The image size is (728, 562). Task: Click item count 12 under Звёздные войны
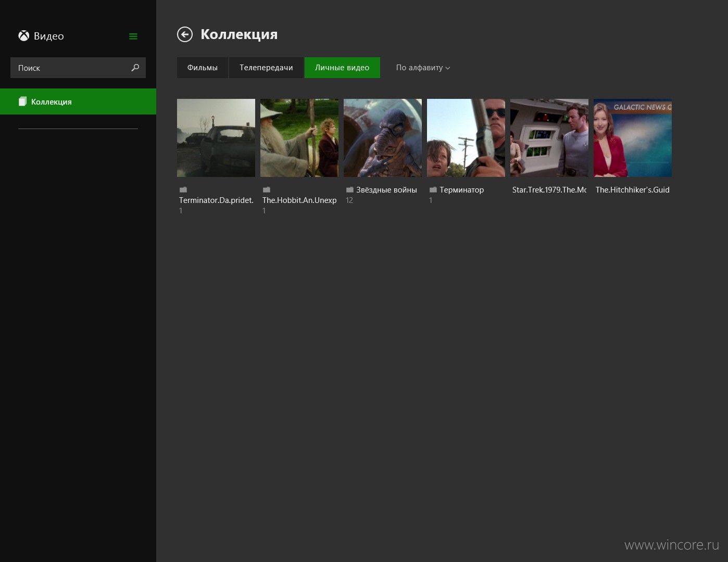[x=349, y=200]
